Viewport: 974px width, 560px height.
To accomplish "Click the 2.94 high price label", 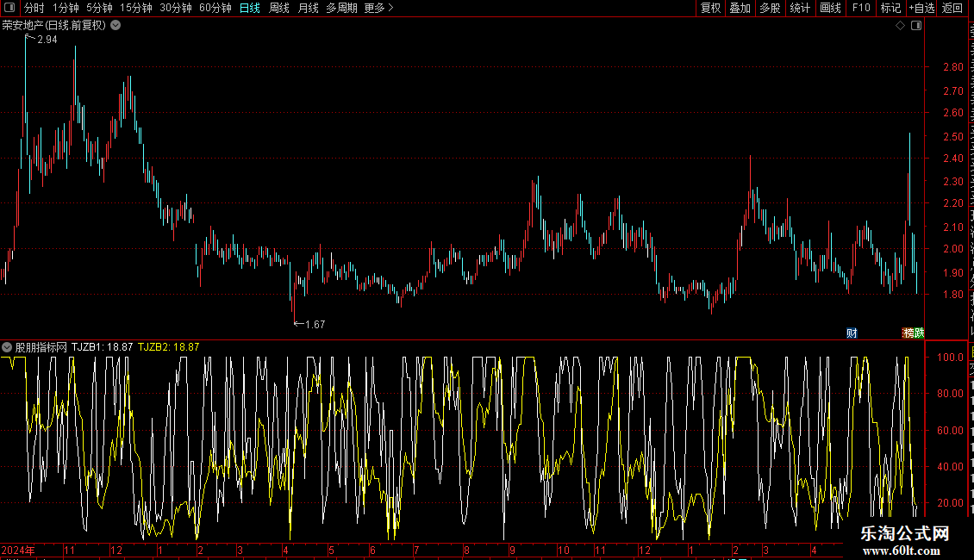I will (47, 40).
